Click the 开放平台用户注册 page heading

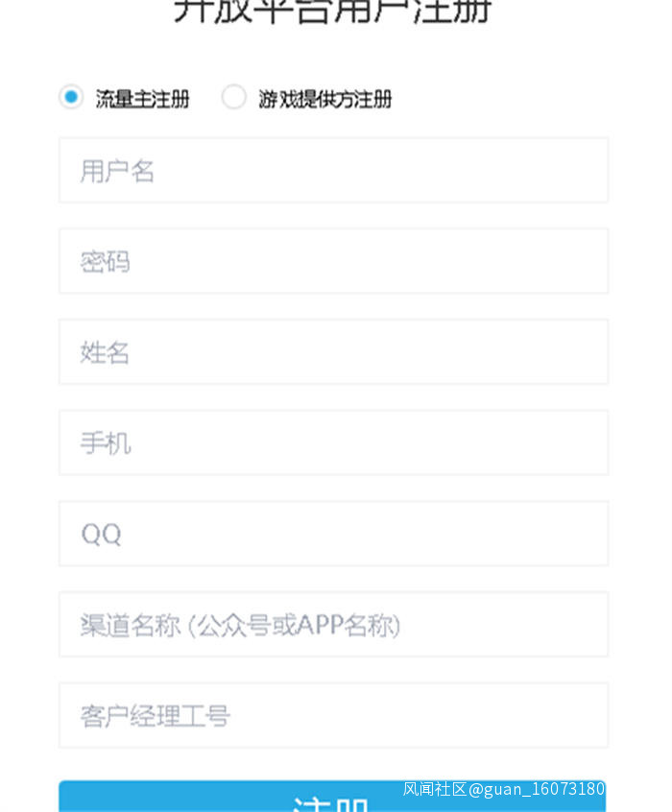point(333,10)
